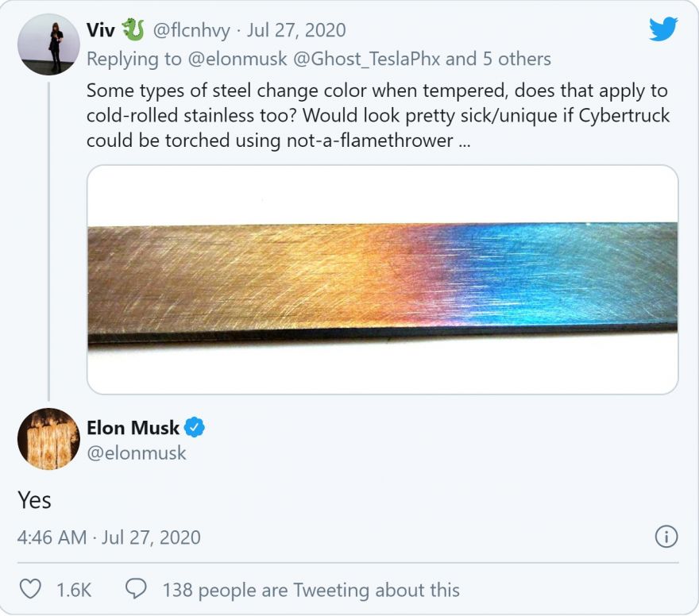This screenshot has height=616, width=699.
Task: Click the 1.6K likes count
Action: 74,590
